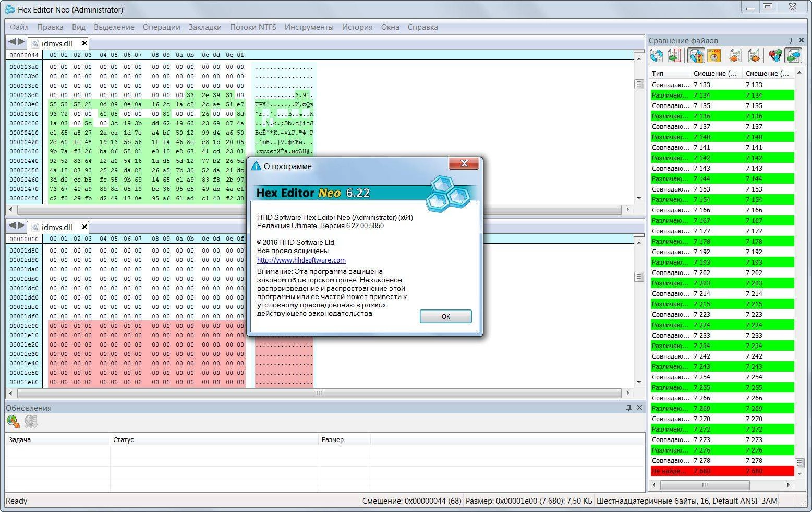The image size is (812, 512).
Task: Click top editor vertical scrollbar down arrow
Action: 639,199
